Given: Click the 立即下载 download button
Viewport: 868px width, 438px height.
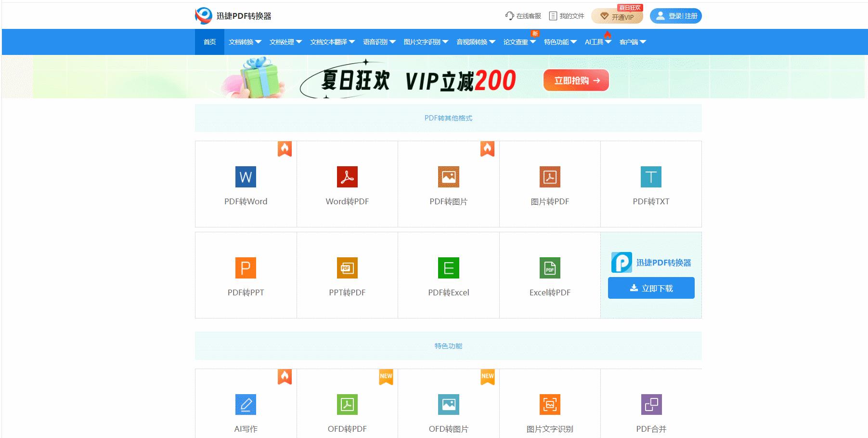Looking at the screenshot, I should click(x=651, y=288).
